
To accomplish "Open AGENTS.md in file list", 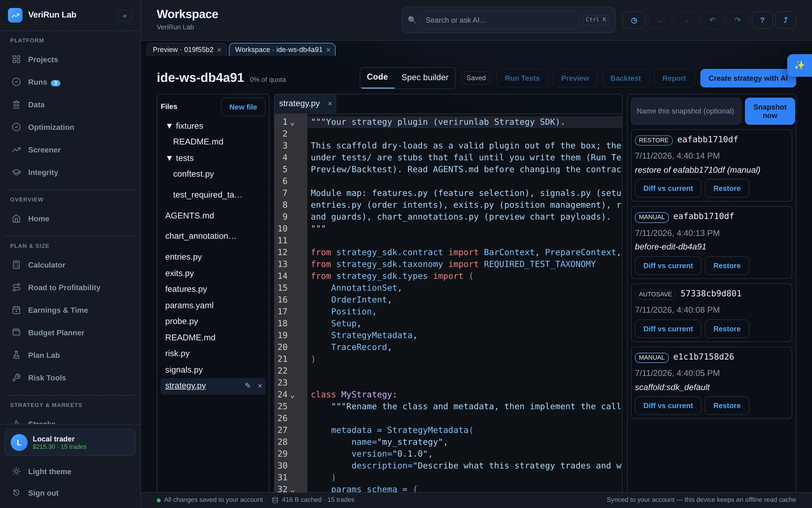I will 189,215.
